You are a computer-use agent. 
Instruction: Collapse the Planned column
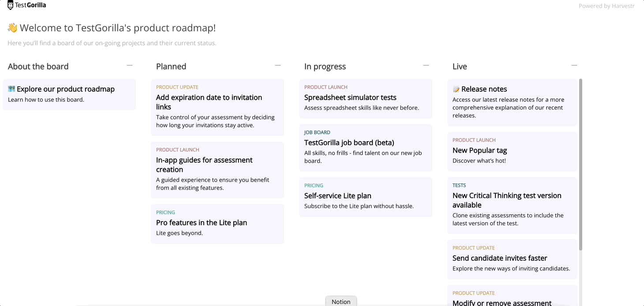pyautogui.click(x=278, y=65)
